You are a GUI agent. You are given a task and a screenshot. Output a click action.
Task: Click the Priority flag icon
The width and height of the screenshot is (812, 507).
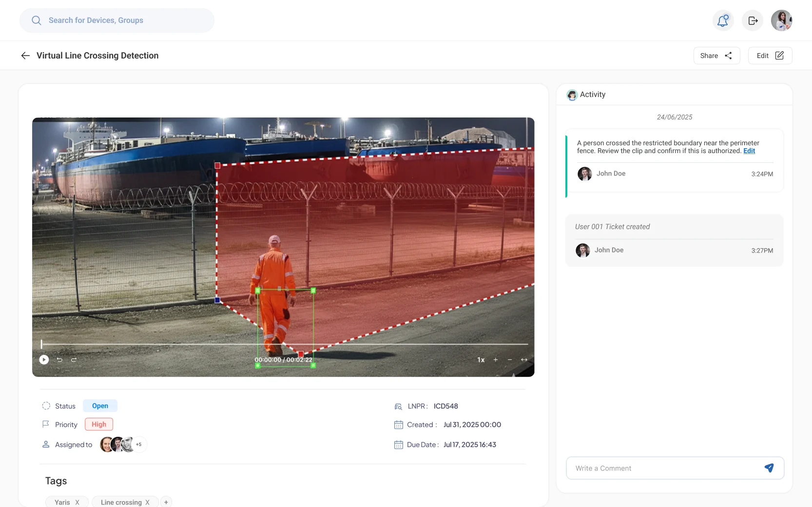pos(46,424)
